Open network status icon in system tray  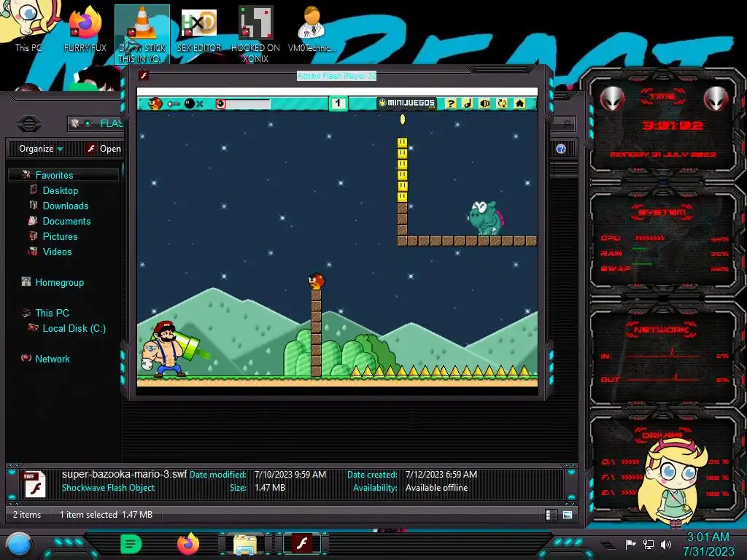pos(649,544)
